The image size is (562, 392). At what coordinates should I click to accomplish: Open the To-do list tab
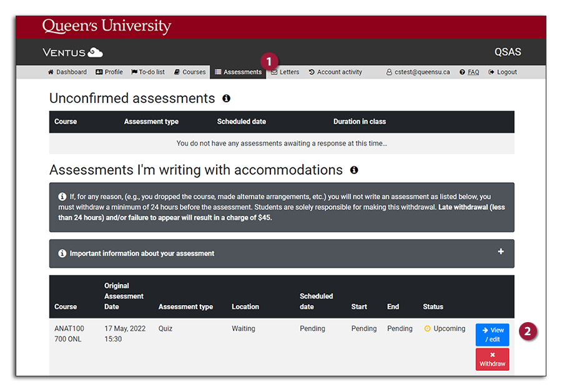click(x=148, y=72)
